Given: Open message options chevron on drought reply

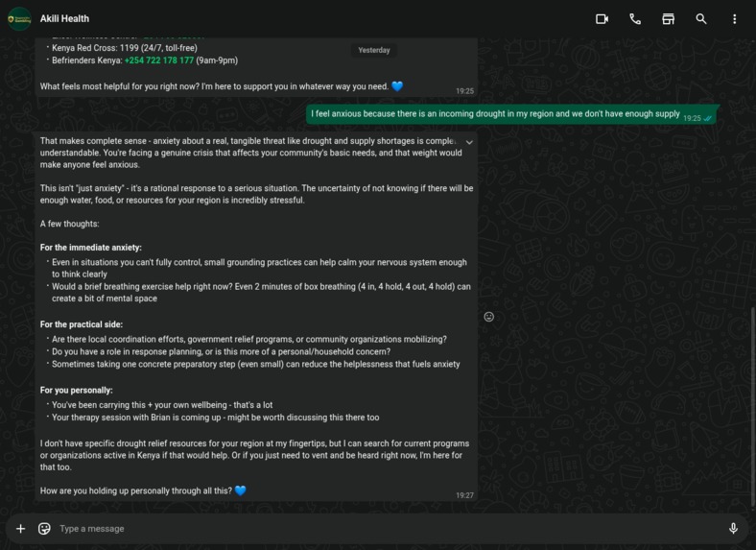Looking at the screenshot, I should point(469,142).
